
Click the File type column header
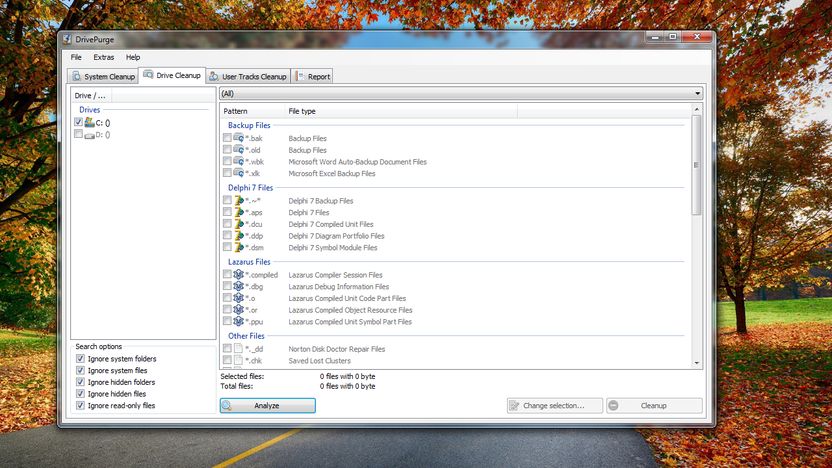401,111
